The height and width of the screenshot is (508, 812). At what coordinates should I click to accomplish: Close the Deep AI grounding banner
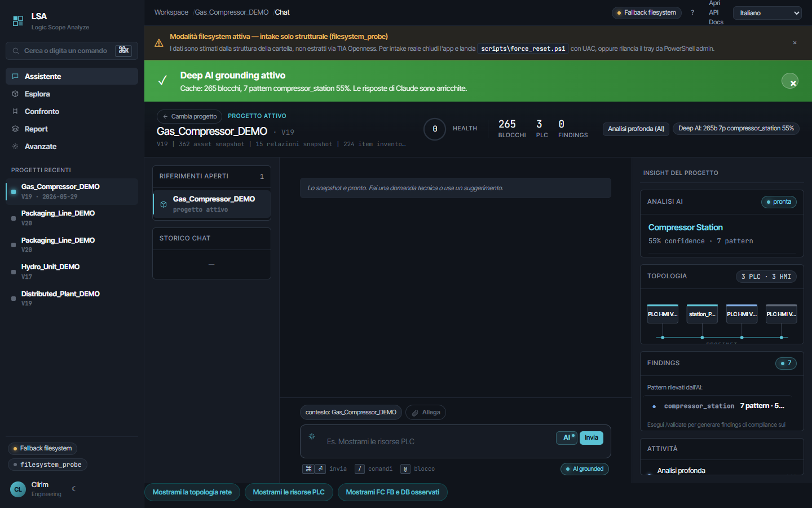coord(790,81)
